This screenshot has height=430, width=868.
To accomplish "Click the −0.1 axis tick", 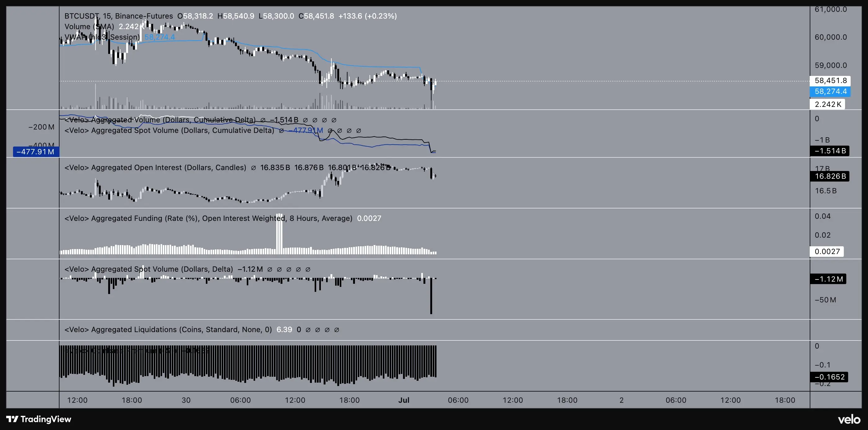I will coord(822,365).
